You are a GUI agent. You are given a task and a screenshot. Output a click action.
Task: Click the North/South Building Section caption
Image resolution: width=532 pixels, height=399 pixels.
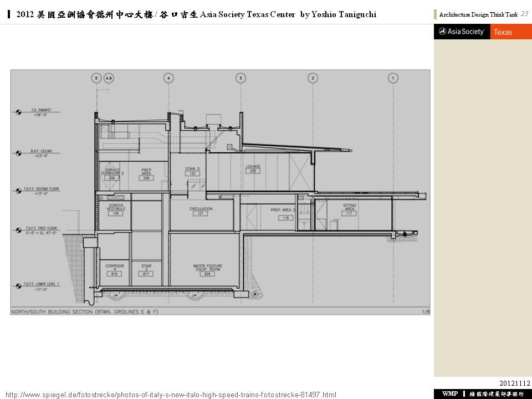[84, 312]
